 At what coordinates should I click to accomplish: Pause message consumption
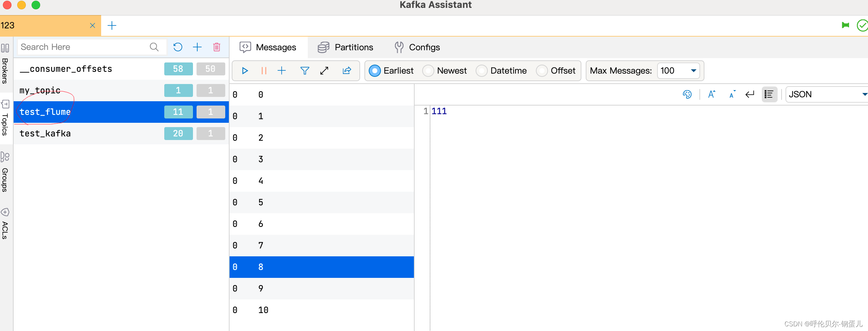pyautogui.click(x=264, y=71)
